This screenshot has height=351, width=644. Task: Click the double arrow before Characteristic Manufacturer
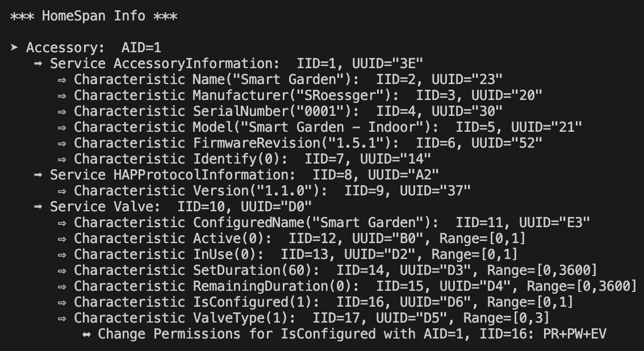[62, 95]
